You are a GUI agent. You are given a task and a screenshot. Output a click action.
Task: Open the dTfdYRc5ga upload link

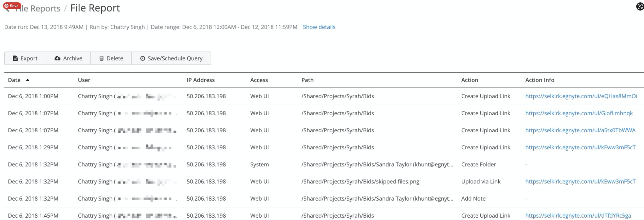coord(578,216)
